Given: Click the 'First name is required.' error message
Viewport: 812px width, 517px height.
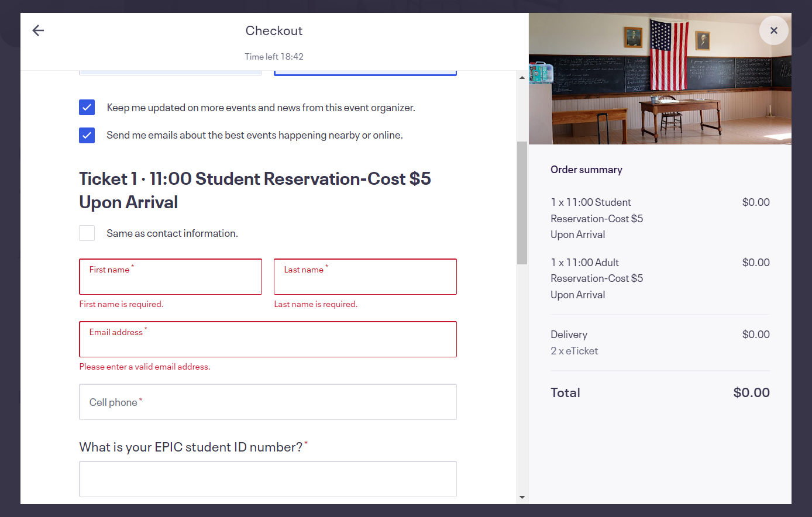Looking at the screenshot, I should pyautogui.click(x=122, y=304).
